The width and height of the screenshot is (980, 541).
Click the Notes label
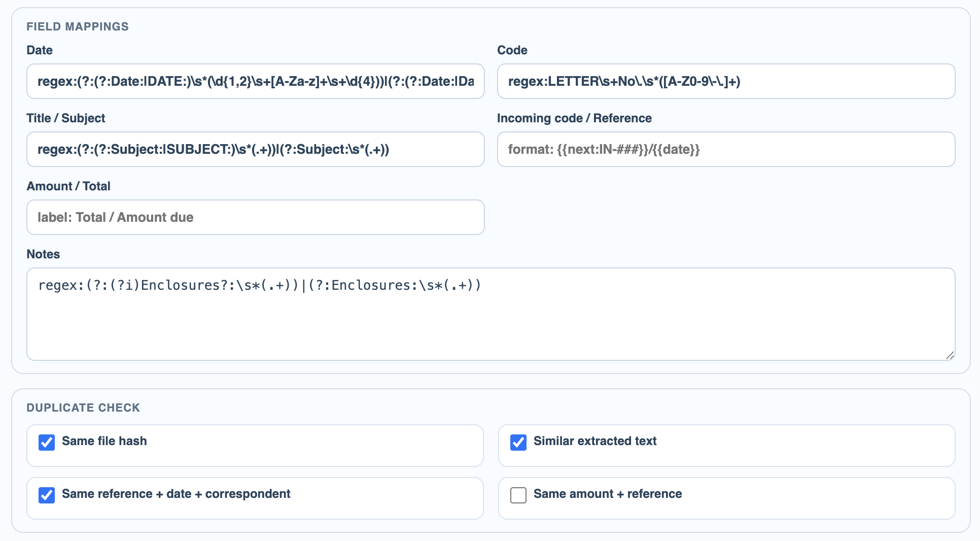coord(43,254)
